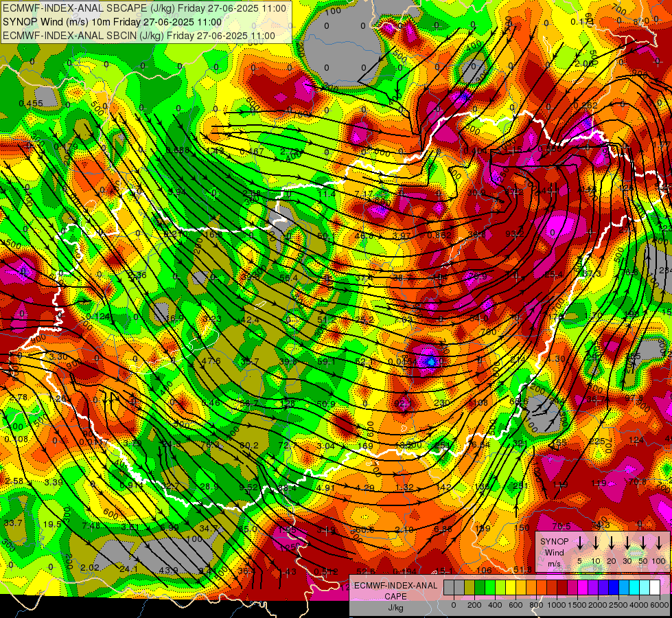
Task: Click the '230' value on the map
Action: (x=442, y=402)
